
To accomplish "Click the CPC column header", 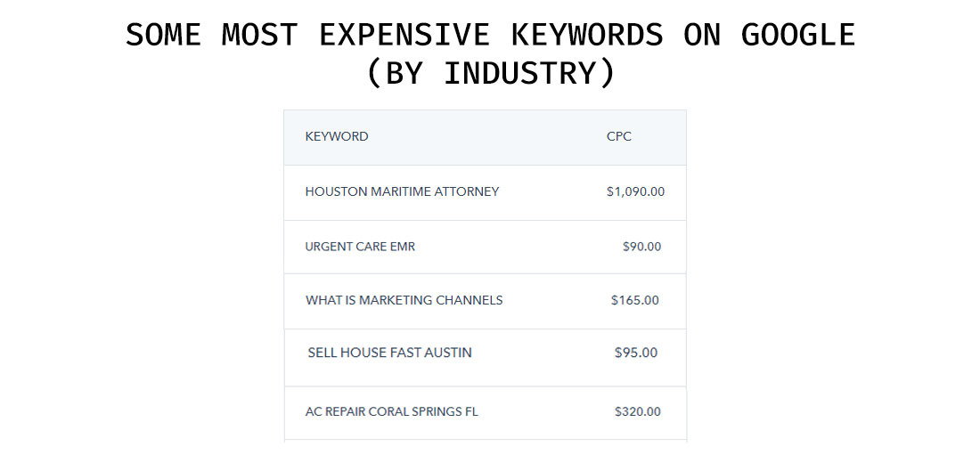I will coord(619,137).
